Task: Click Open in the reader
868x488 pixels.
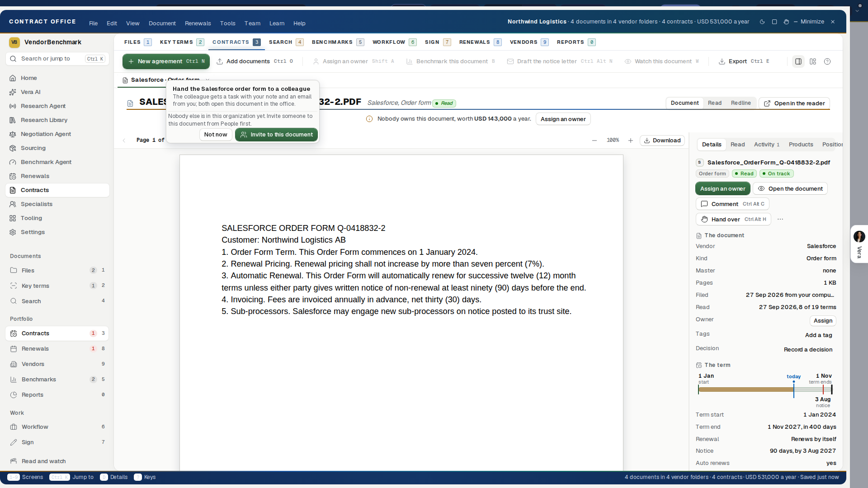Action: 794,103
